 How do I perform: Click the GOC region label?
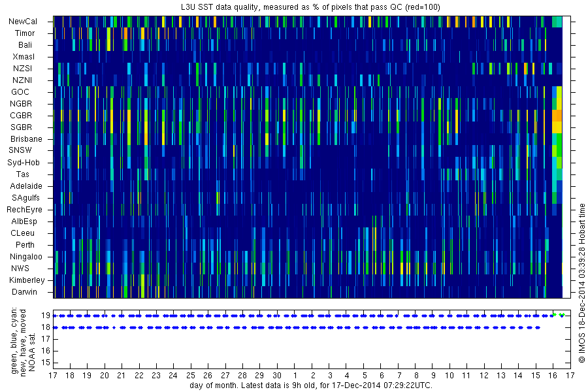coord(20,92)
